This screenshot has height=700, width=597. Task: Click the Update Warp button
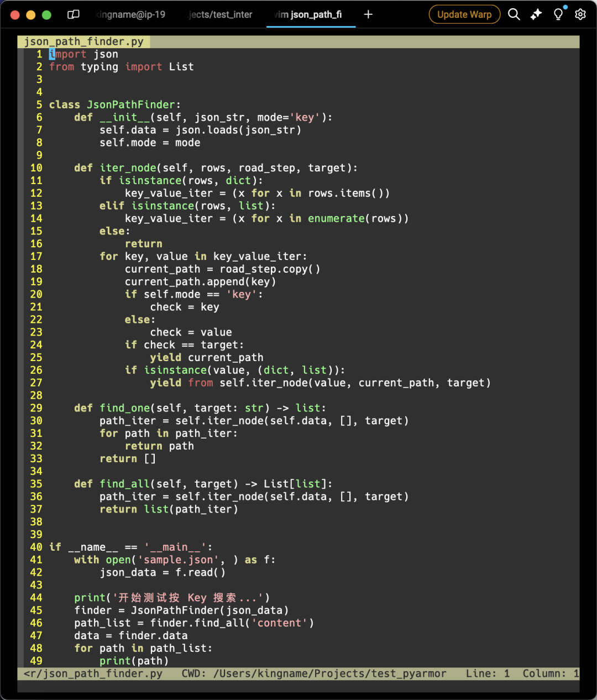point(464,14)
